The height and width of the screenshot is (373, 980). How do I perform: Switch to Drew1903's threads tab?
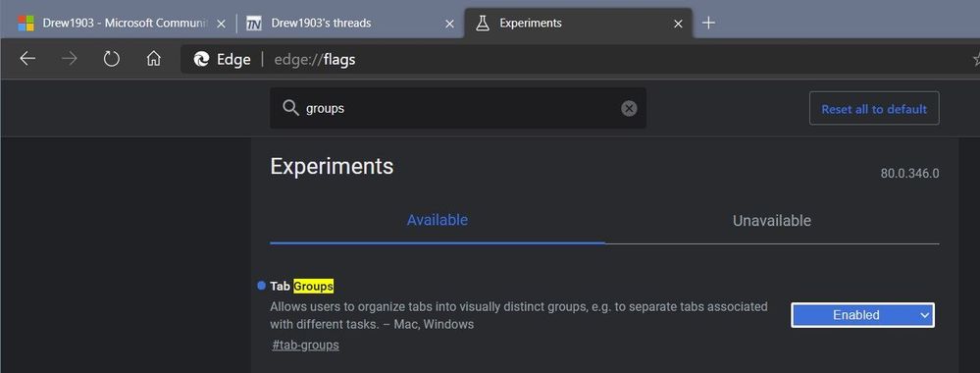click(350, 24)
